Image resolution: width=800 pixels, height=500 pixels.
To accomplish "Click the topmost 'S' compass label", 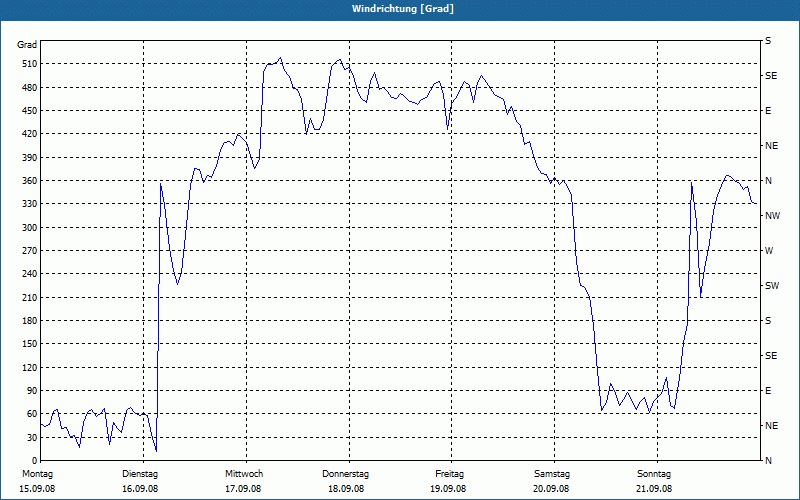I will point(768,41).
